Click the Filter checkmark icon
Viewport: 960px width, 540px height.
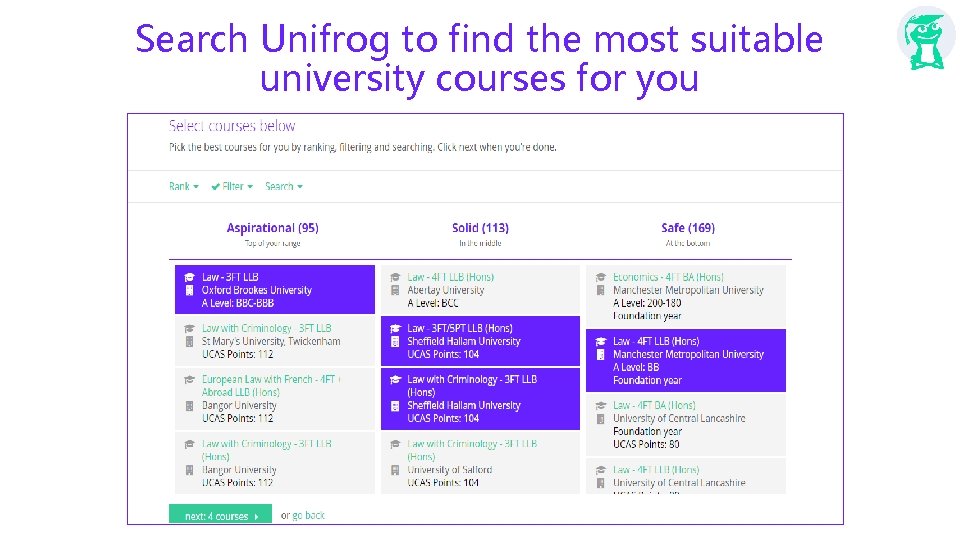tap(216, 187)
